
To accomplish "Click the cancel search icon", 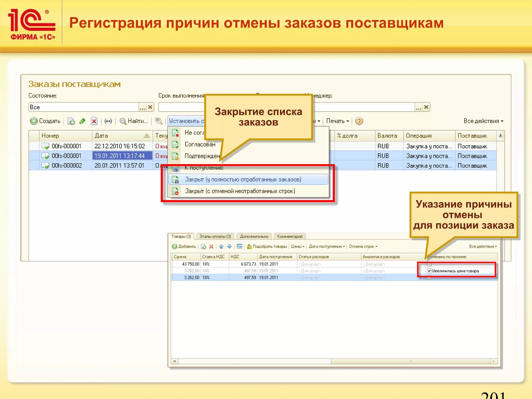I will tap(159, 121).
